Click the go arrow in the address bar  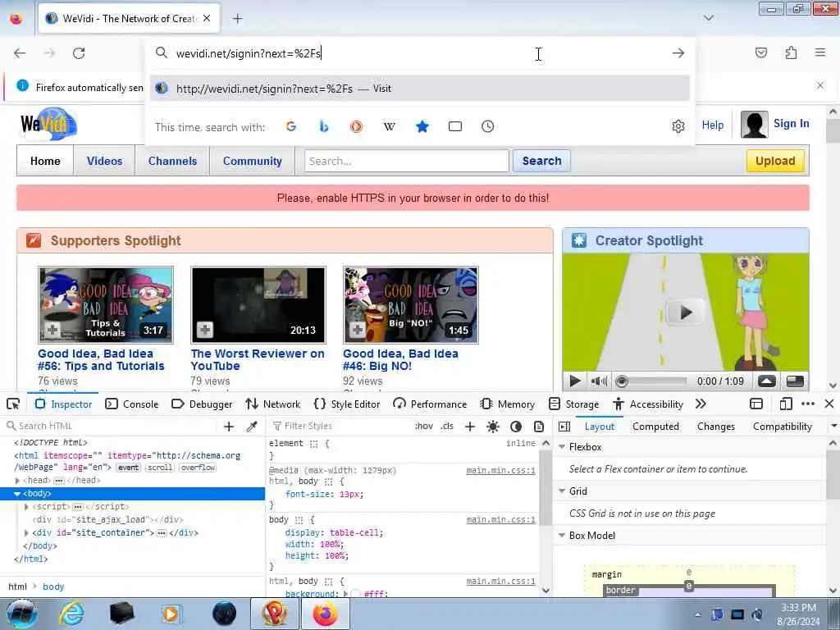(678, 53)
